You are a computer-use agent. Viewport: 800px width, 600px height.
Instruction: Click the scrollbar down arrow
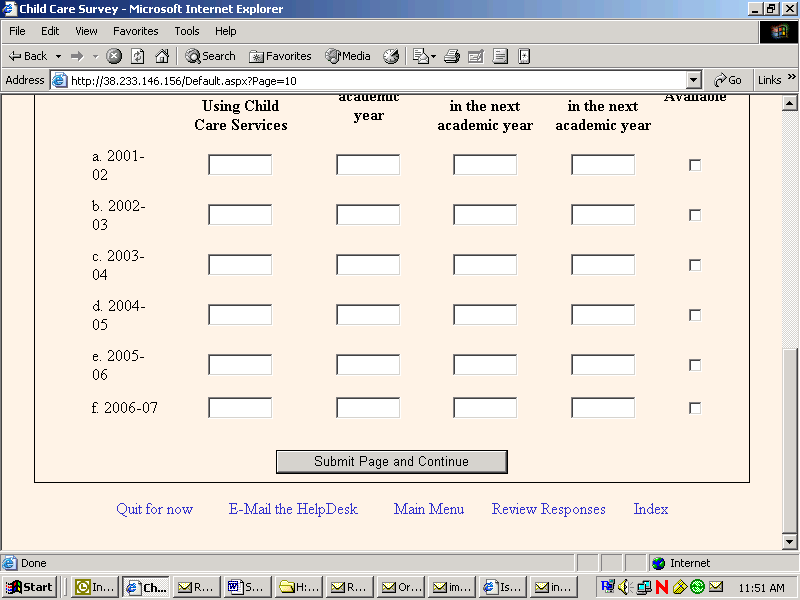tap(789, 542)
